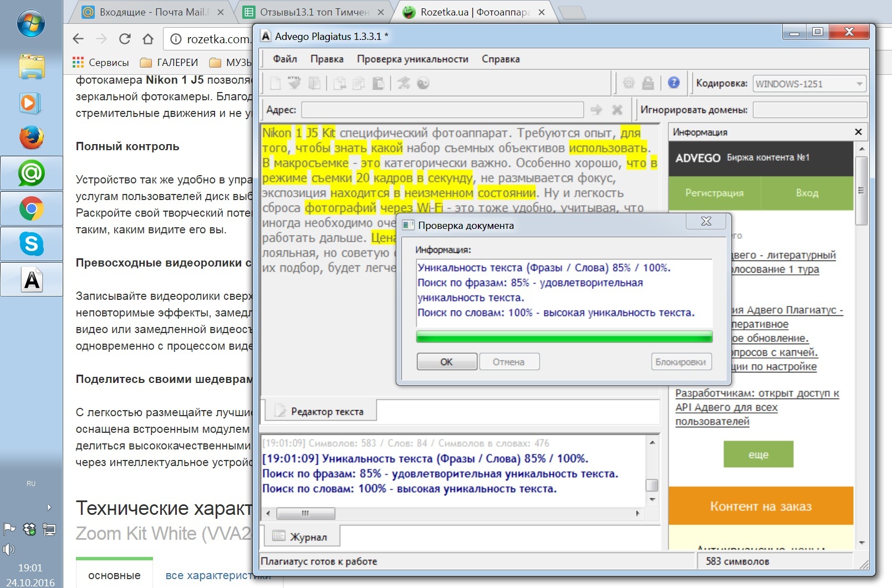Open the Файл menu
The height and width of the screenshot is (588, 892).
pos(285,59)
